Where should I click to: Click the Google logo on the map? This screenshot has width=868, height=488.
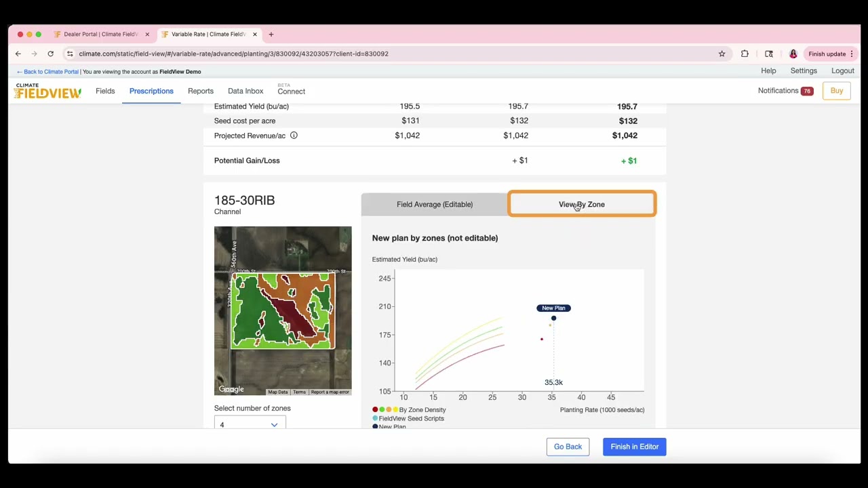click(x=231, y=389)
